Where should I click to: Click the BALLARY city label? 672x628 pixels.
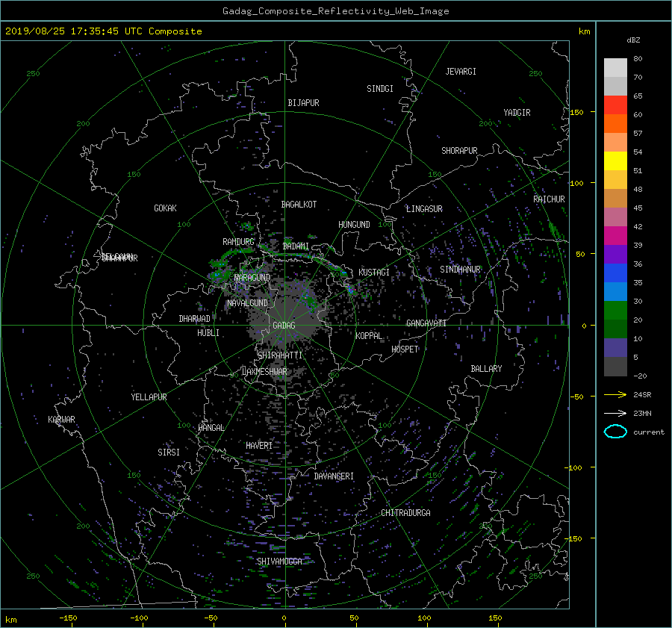pyautogui.click(x=486, y=369)
